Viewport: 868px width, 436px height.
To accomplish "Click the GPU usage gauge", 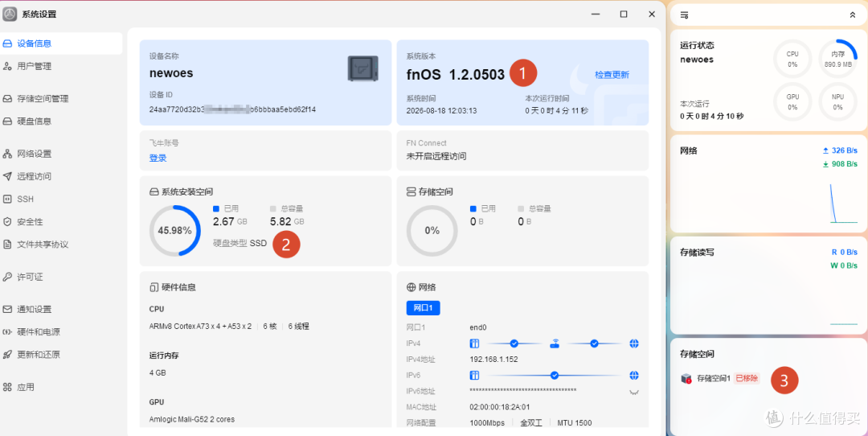I will pos(792,101).
